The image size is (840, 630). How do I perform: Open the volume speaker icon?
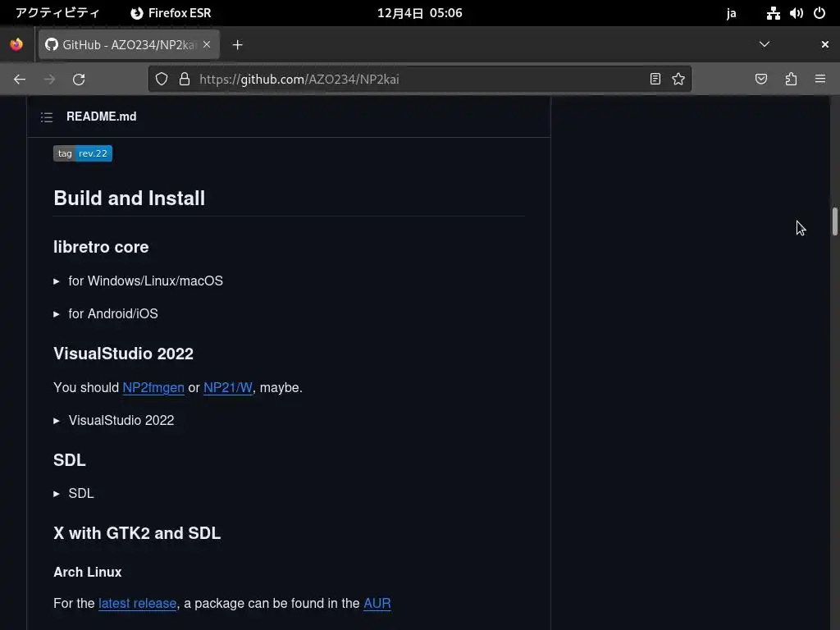click(x=796, y=13)
